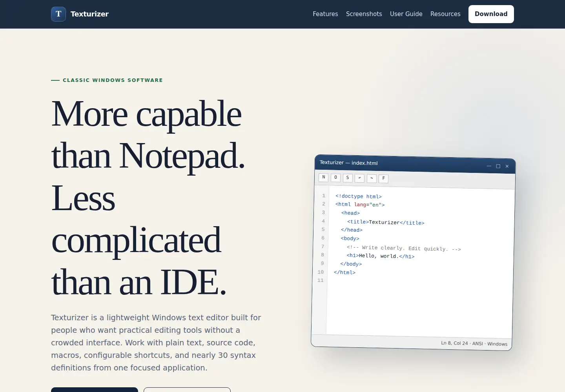The image size is (565, 392).
Task: Click the Texturizer description paragraph
Action: 156,343
